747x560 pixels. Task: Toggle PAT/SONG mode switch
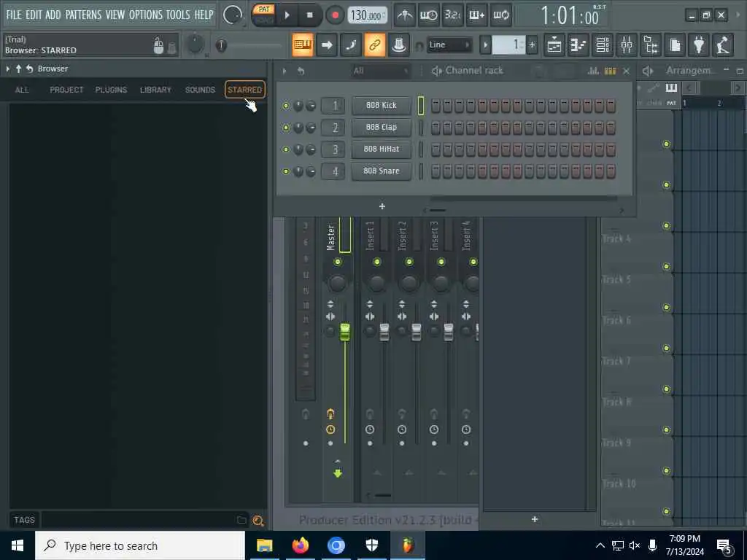(x=264, y=15)
